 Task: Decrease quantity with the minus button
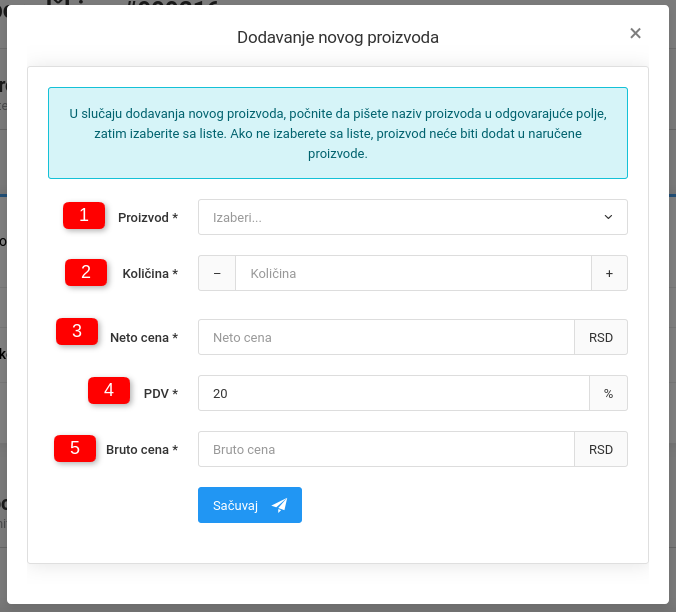(x=217, y=273)
